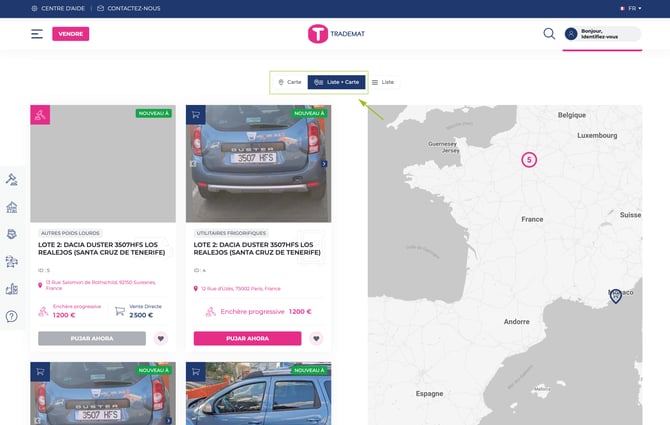Click second card's Enchère progressive 1200 € row

click(259, 312)
